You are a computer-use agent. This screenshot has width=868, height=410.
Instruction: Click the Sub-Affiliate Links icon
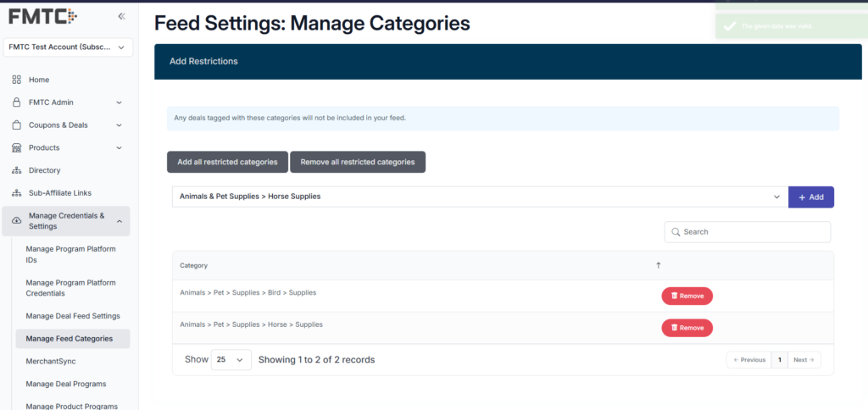coord(16,193)
